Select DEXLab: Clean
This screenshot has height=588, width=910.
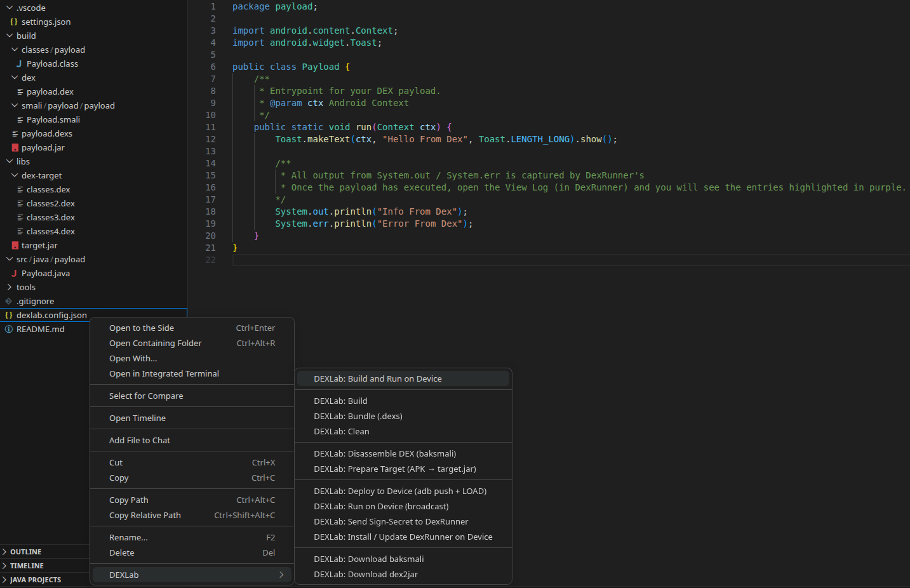tap(403, 431)
